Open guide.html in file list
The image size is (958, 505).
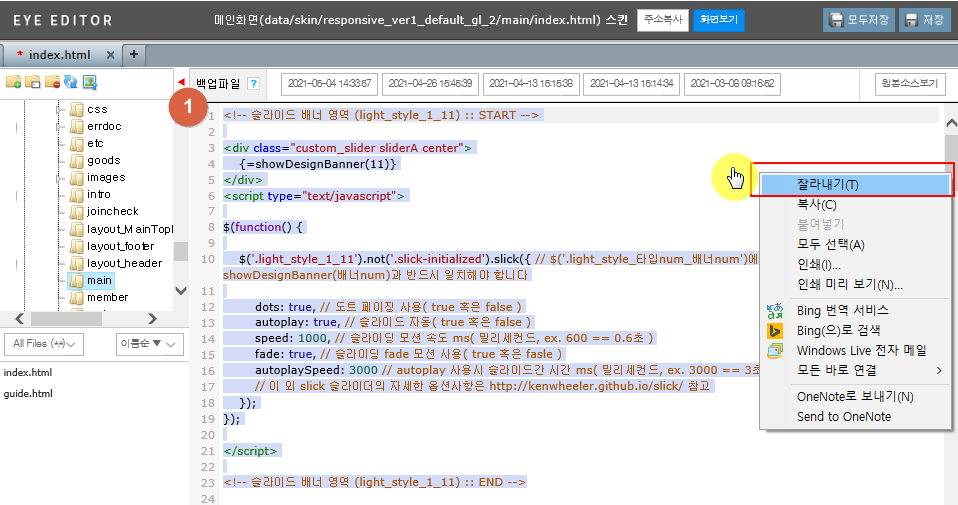(x=27, y=394)
